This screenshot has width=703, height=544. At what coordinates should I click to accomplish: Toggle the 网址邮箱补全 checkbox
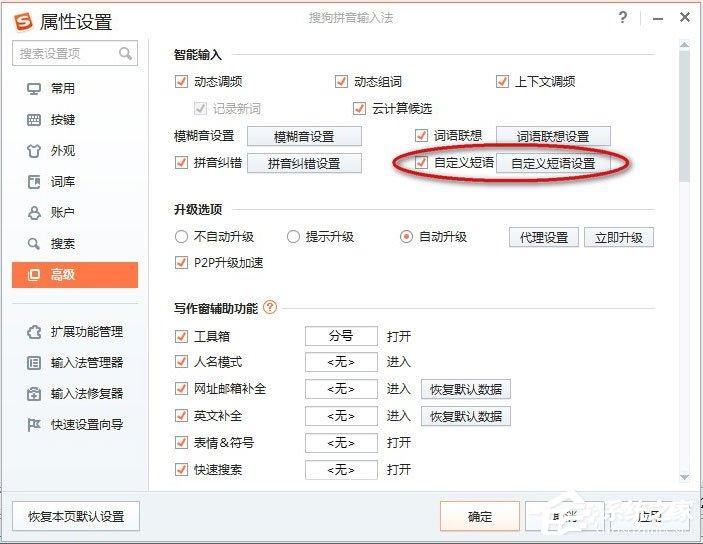click(x=181, y=388)
